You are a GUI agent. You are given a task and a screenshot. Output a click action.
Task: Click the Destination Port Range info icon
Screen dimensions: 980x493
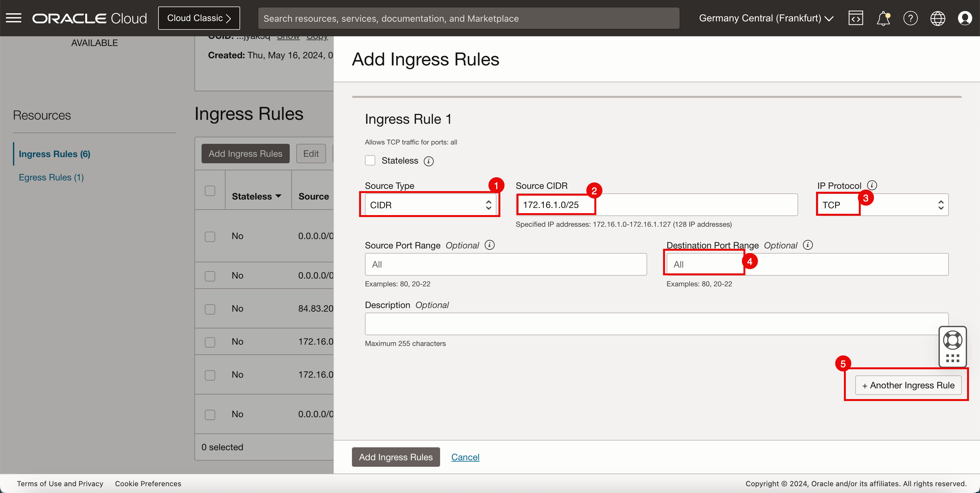(808, 245)
